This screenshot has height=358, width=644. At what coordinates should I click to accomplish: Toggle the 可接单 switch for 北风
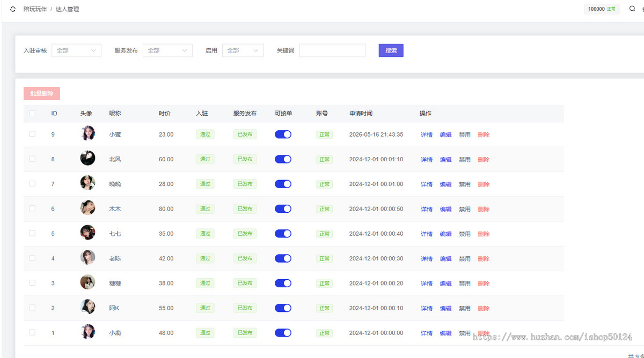(x=283, y=159)
